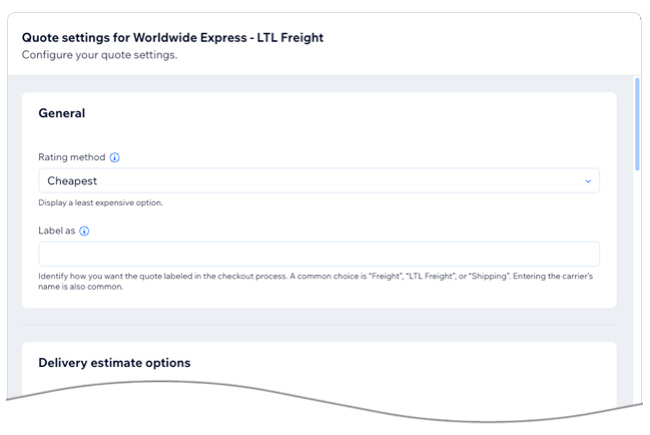Click the 'Quote settings for Worldwide Express - LTL Freight' title
This screenshot has width=650, height=435.
[172, 38]
